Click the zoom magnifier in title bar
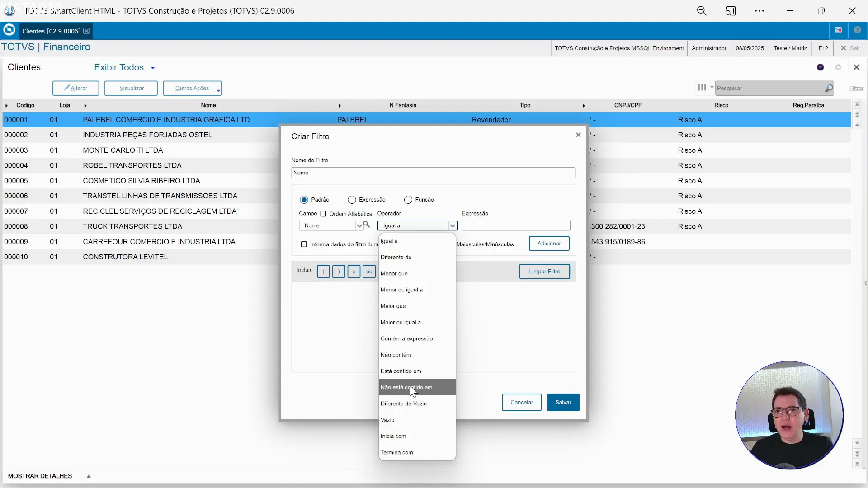The width and height of the screenshot is (868, 488). pos(701,11)
